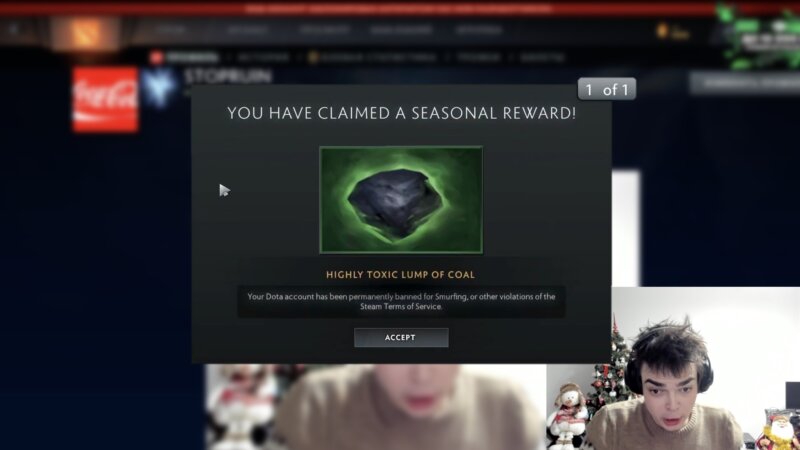Click the permanent ban description text box
The height and width of the screenshot is (450, 800).
401,302
